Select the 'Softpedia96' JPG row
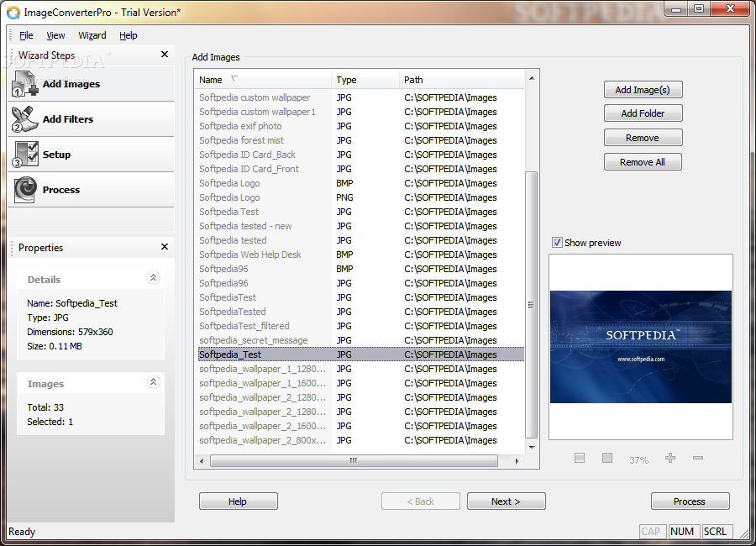756x546 pixels. pyautogui.click(x=360, y=283)
